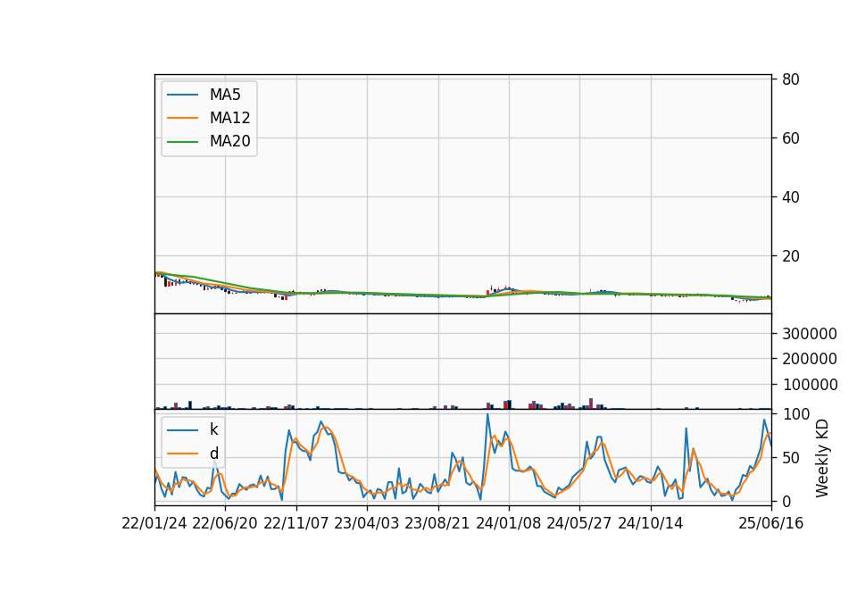This screenshot has height=616, width=857.
Task: Click the 24/10/14 date tick label
Action: (651, 523)
